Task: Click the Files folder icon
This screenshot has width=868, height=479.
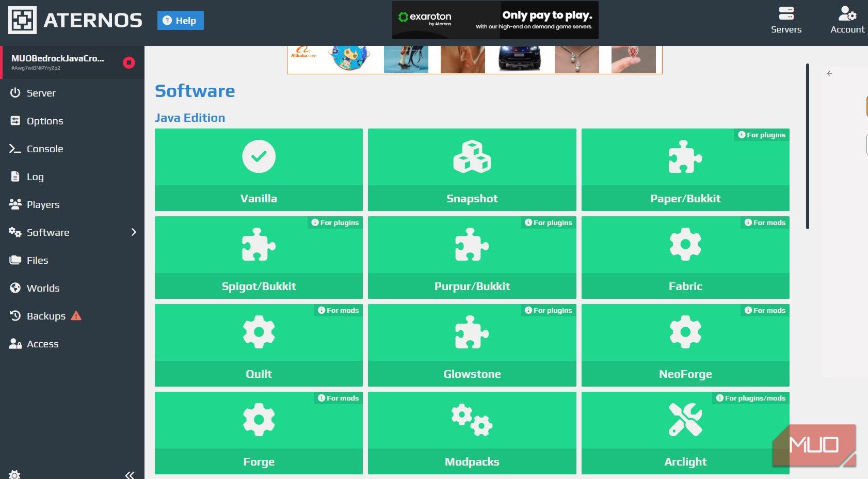Action: [15, 260]
